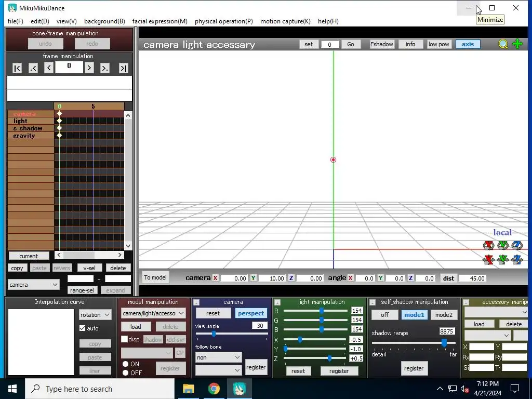Click the info button
Image resolution: width=532 pixels, height=399 pixels.
click(x=410, y=44)
